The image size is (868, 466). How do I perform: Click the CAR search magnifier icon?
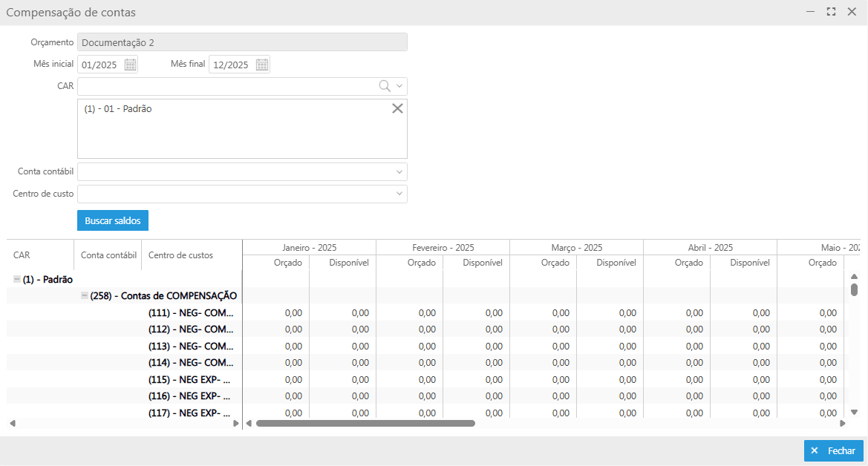385,86
